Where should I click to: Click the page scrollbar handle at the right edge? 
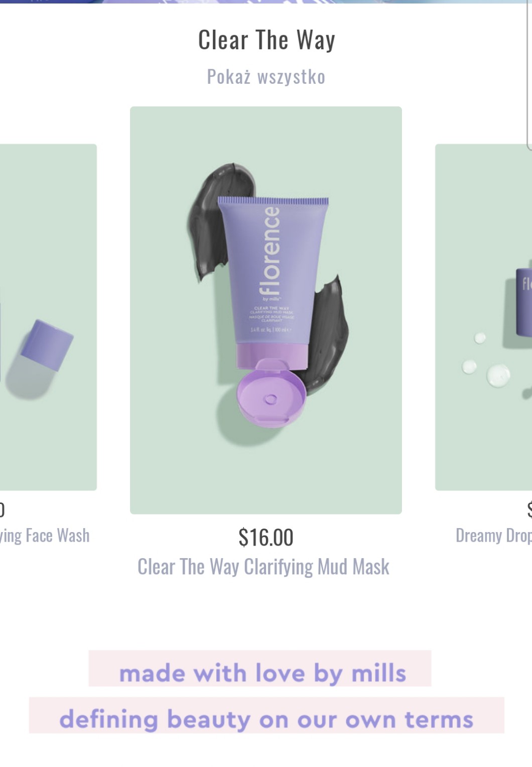[529, 75]
